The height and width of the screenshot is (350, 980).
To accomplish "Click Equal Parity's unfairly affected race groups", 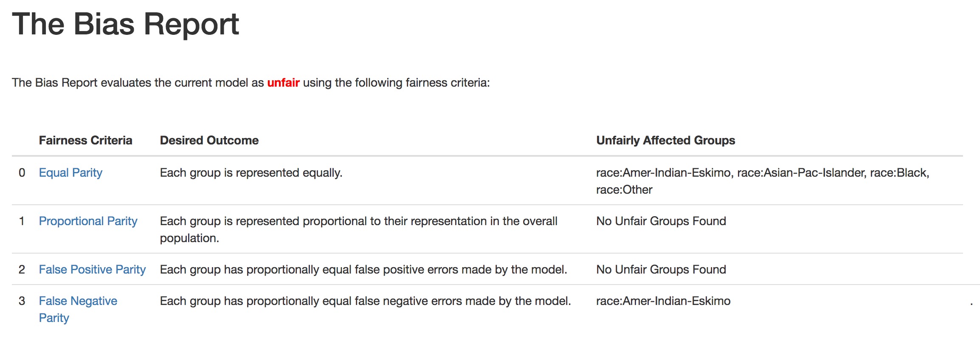I will pos(763,181).
